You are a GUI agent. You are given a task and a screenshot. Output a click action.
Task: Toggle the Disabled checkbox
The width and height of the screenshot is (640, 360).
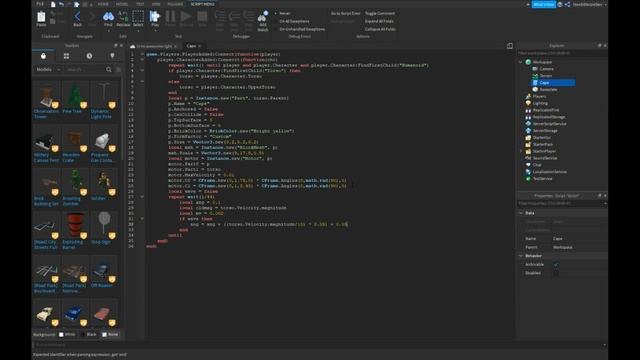[x=556, y=273]
